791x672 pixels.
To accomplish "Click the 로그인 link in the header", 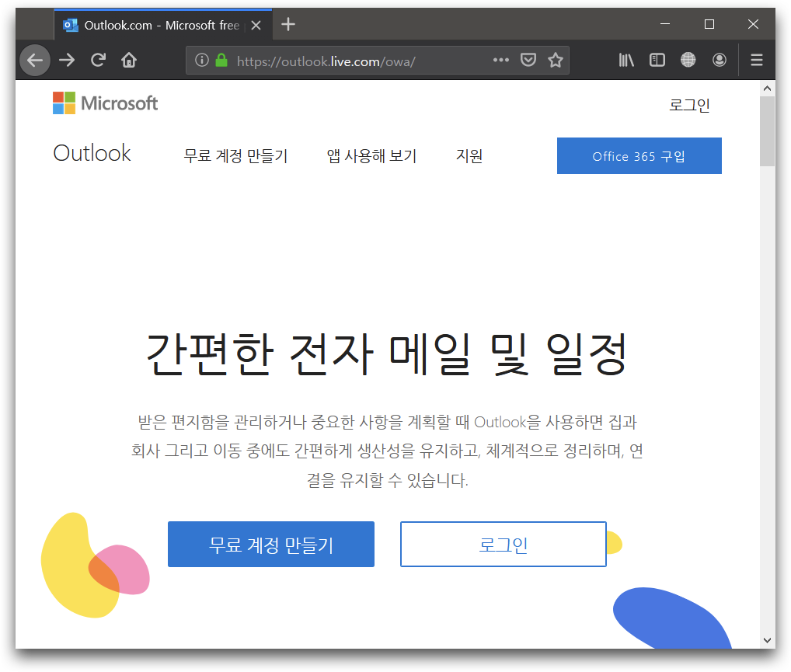I will pos(690,105).
